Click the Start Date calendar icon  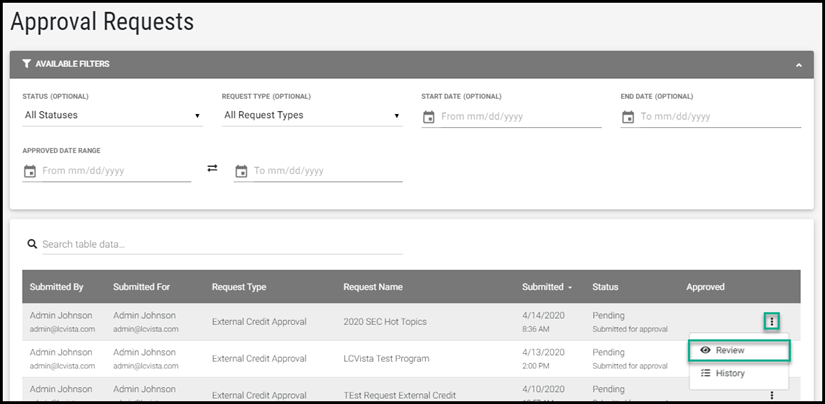tap(429, 117)
